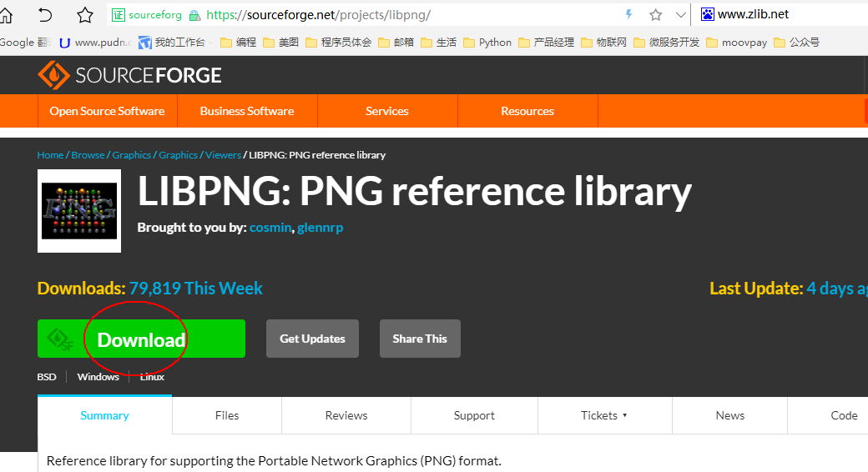Click the 4 days ago last update link

click(837, 289)
